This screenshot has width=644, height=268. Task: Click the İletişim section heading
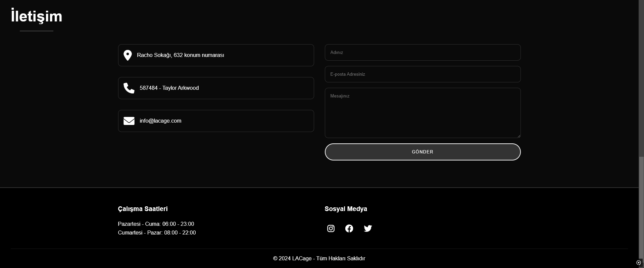(37, 16)
